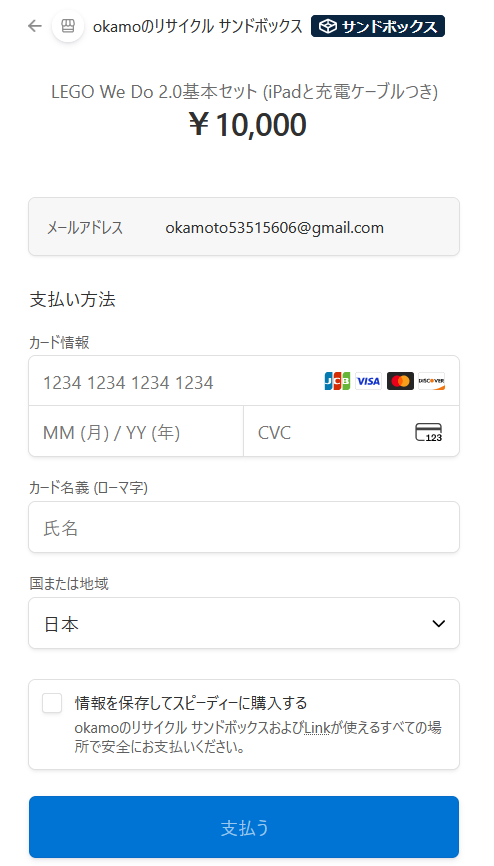494x866 pixels.
Task: Click the back arrow icon
Action: pos(35,26)
